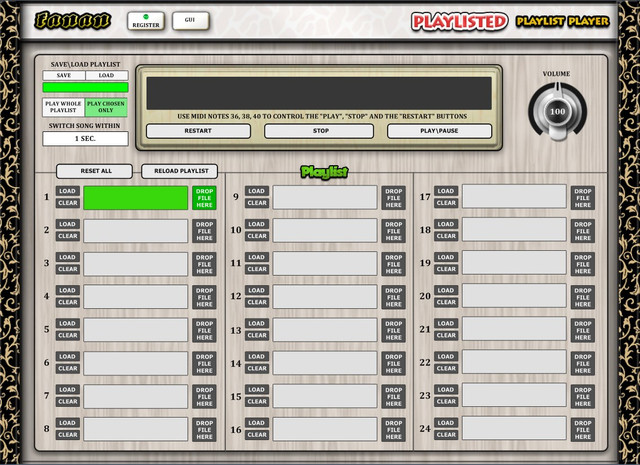Click the Playlisted title logo
The width and height of the screenshot is (640, 465).
(x=459, y=21)
